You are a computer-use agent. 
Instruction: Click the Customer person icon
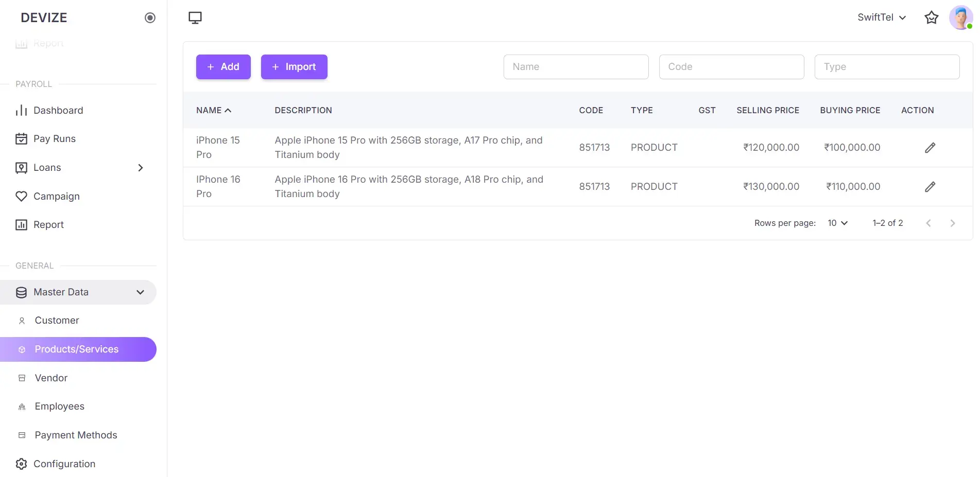coord(22,321)
